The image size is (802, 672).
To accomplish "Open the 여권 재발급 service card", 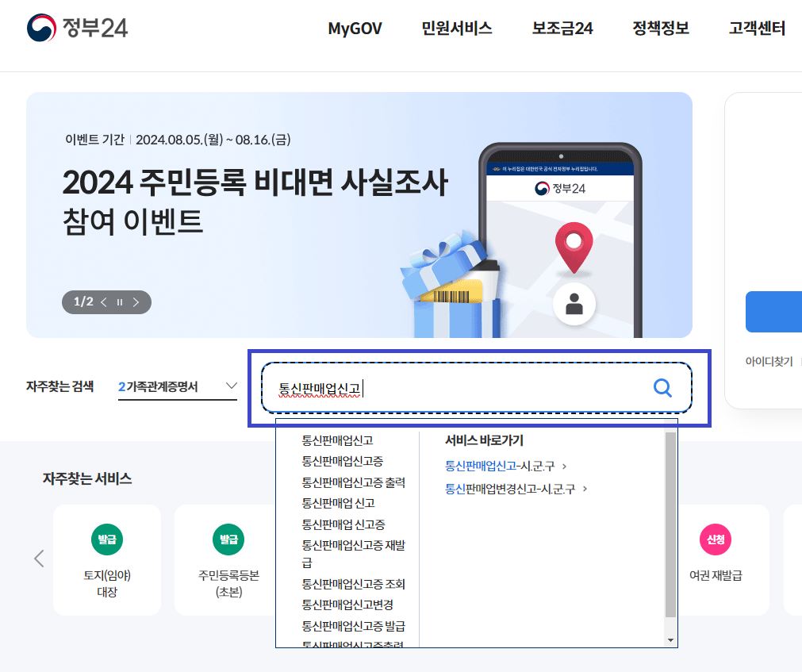I will 723,560.
